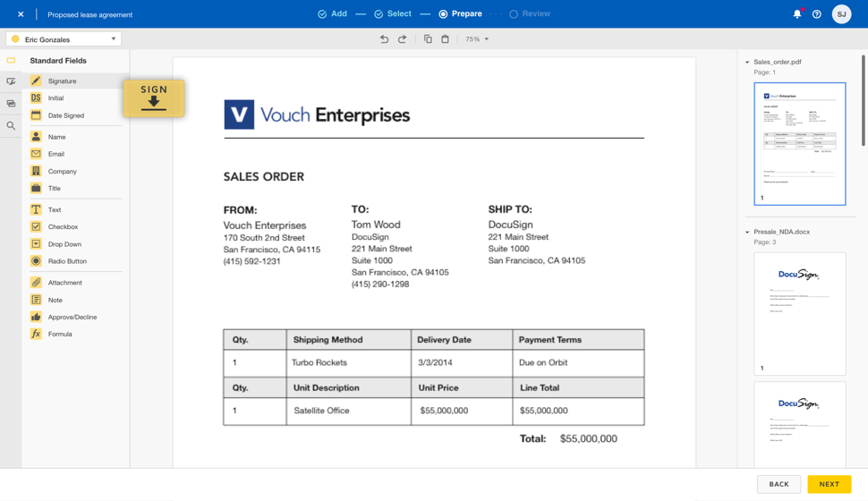Click the yellow NEXT button
The height and width of the screenshot is (501, 868).
[830, 484]
